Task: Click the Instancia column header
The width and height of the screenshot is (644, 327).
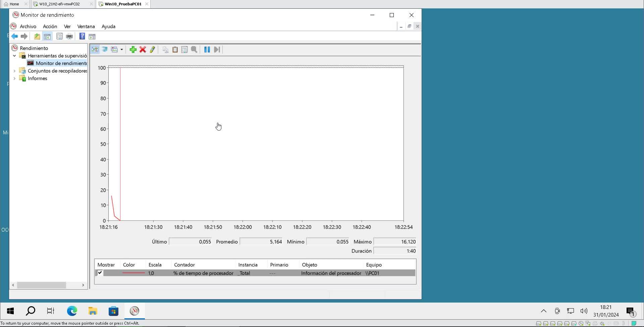Action: click(248, 265)
